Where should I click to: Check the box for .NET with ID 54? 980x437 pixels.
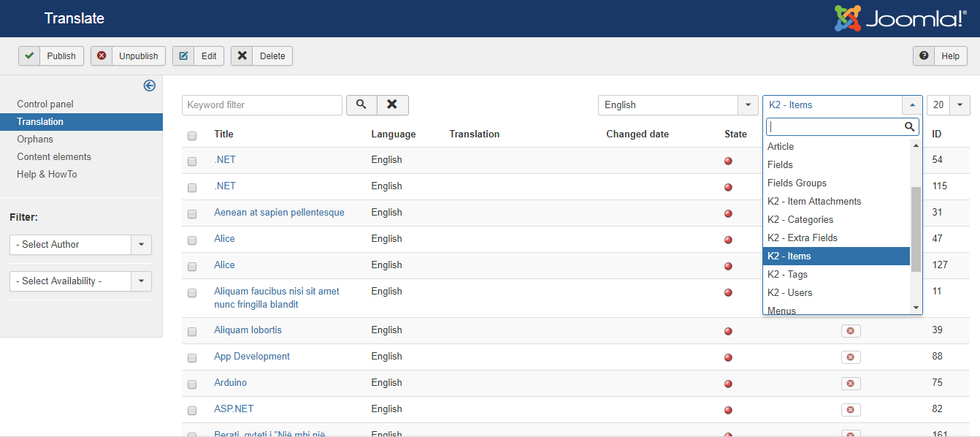[x=192, y=161]
